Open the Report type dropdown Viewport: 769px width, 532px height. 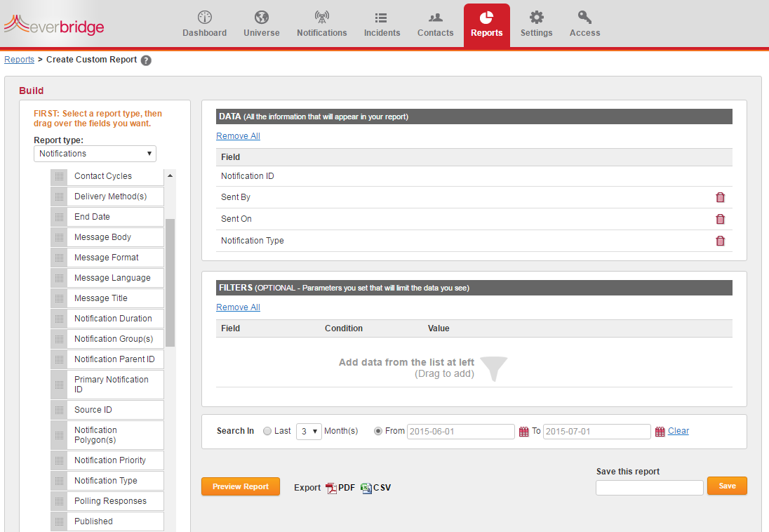click(x=95, y=153)
